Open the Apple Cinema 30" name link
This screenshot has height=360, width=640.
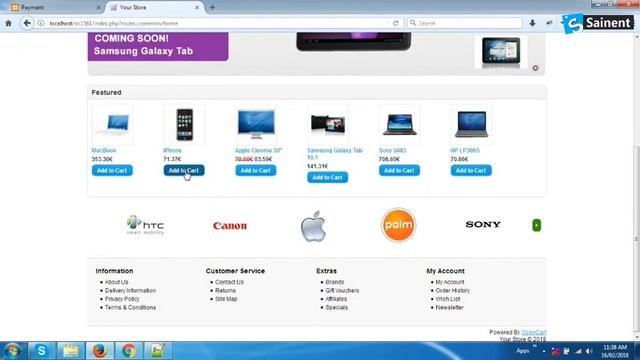259,150
